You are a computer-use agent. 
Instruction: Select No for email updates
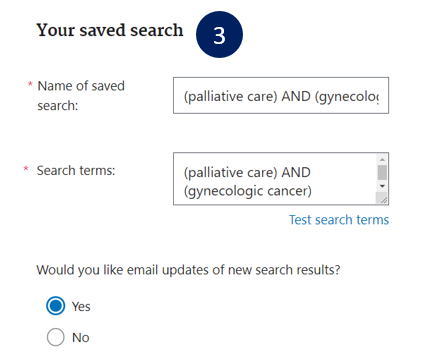tap(55, 337)
